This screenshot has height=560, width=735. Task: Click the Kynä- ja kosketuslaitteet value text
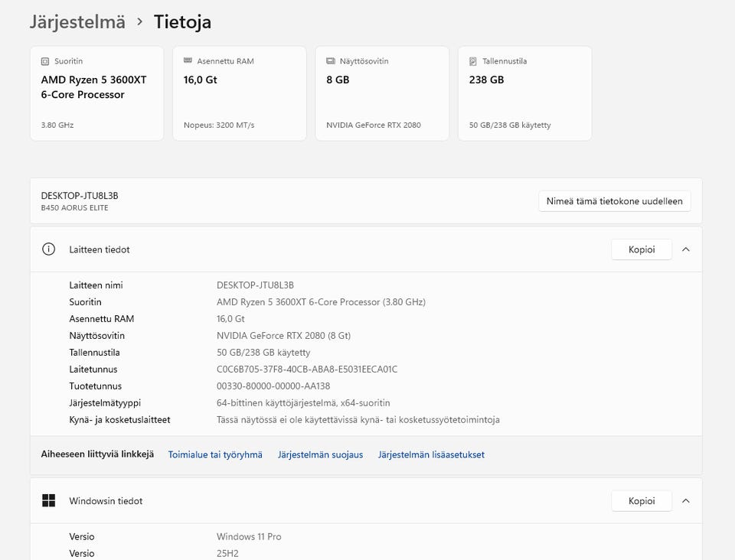pyautogui.click(x=358, y=419)
